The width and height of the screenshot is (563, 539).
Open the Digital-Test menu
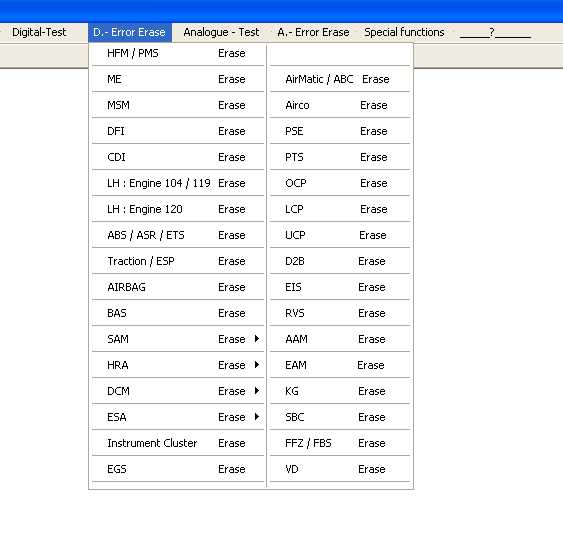click(x=39, y=32)
